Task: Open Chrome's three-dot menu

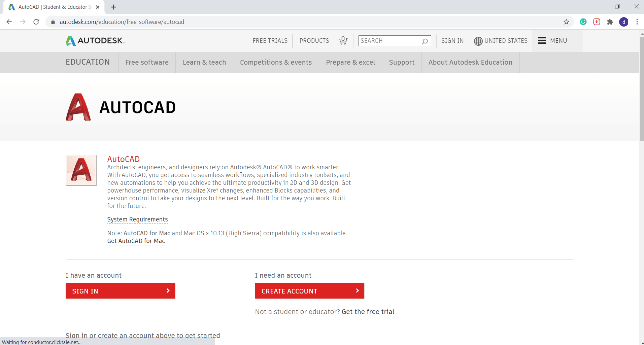Action: point(637,22)
